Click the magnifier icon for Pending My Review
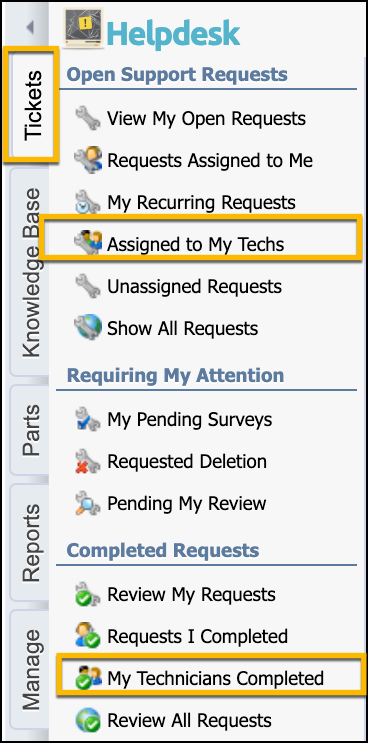The width and height of the screenshot is (368, 743). pyautogui.click(x=88, y=503)
